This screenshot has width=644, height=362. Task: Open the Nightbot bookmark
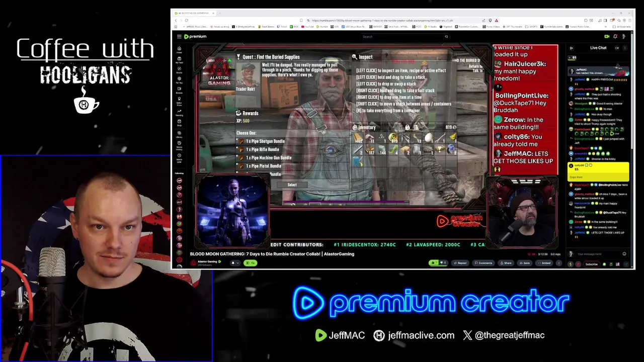click(x=446, y=27)
